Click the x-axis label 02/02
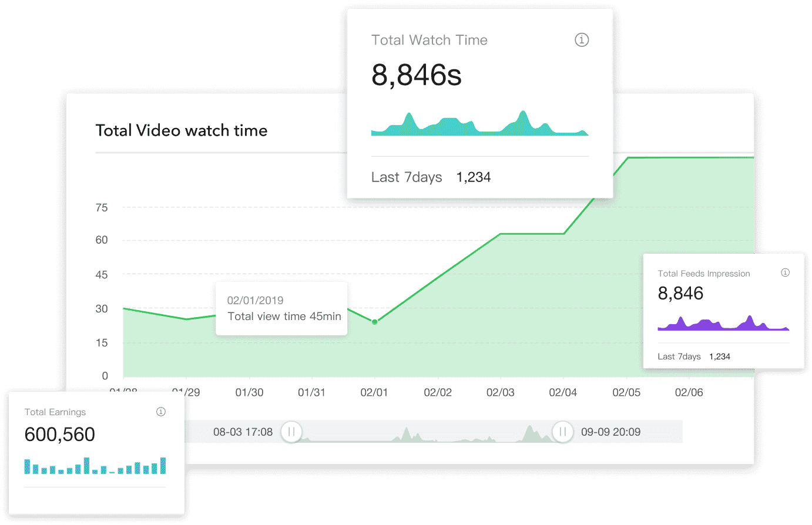The height and width of the screenshot is (525, 812). (x=438, y=392)
